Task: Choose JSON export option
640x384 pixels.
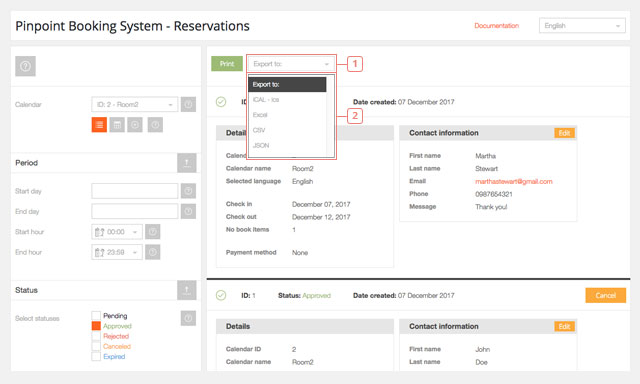Action: point(287,145)
